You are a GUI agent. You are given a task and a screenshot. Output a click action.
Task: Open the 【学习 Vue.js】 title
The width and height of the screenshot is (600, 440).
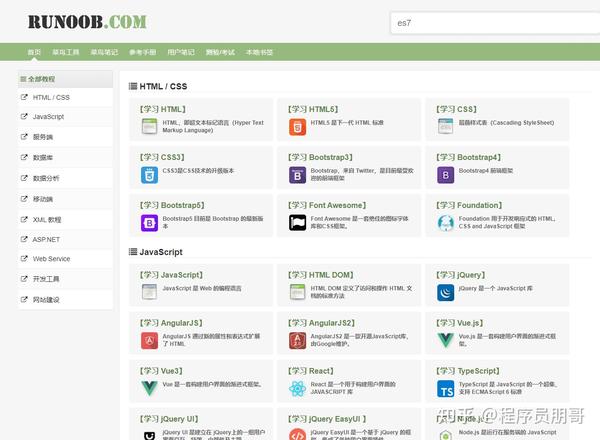tap(460, 323)
